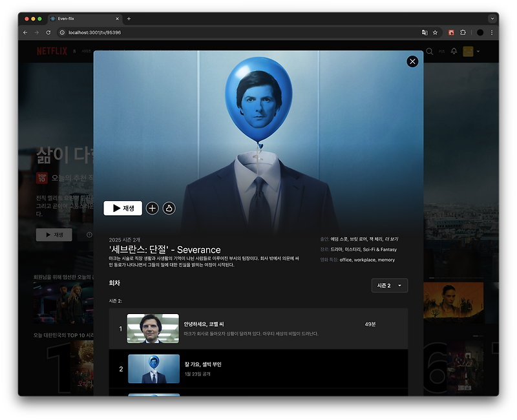The image size is (517, 420).
Task: Open the 시즌 2 season dropdown
Action: (390, 286)
